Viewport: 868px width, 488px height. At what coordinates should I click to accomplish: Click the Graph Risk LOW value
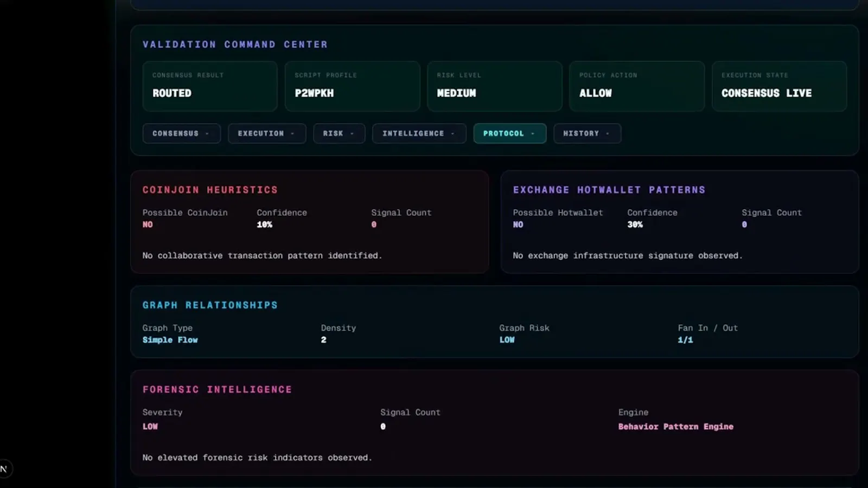tap(507, 340)
